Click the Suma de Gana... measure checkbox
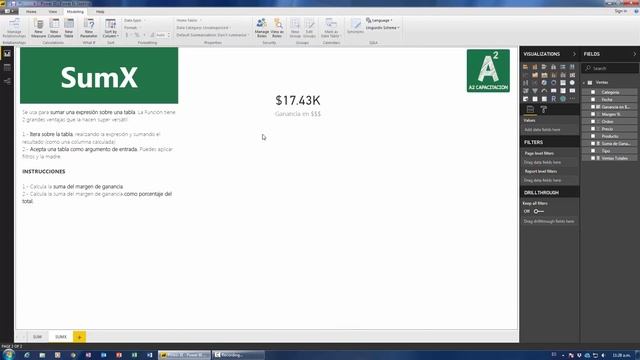 point(593,144)
